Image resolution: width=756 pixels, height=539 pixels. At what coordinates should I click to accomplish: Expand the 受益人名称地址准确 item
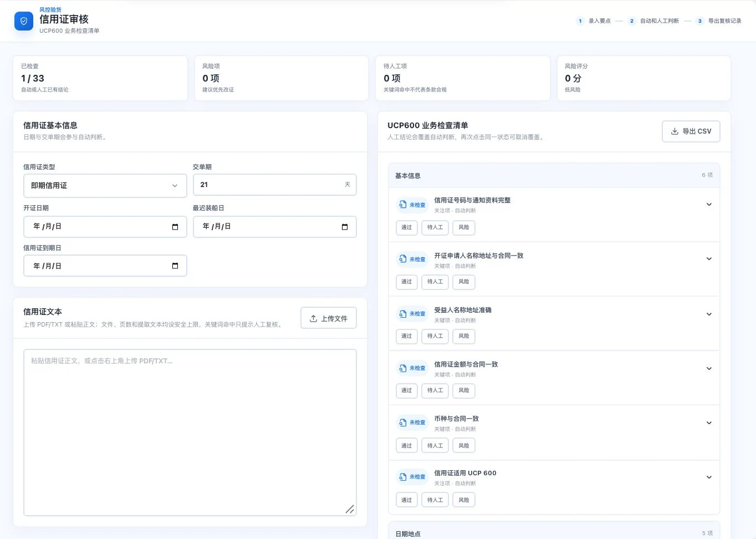[709, 314]
